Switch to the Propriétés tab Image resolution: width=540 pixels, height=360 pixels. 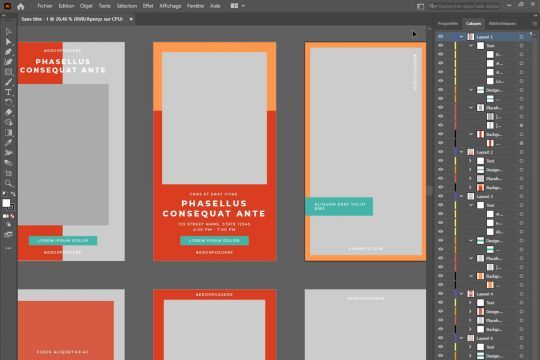coord(448,24)
